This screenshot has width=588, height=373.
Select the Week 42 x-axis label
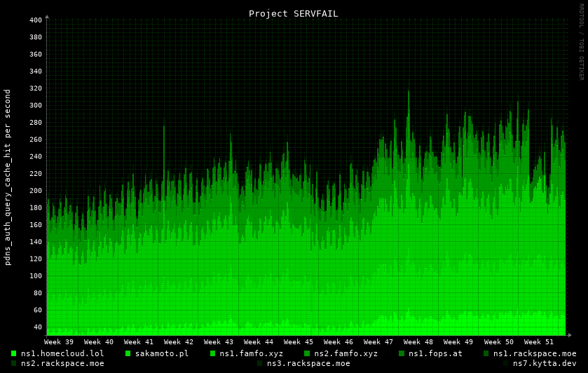point(179,342)
